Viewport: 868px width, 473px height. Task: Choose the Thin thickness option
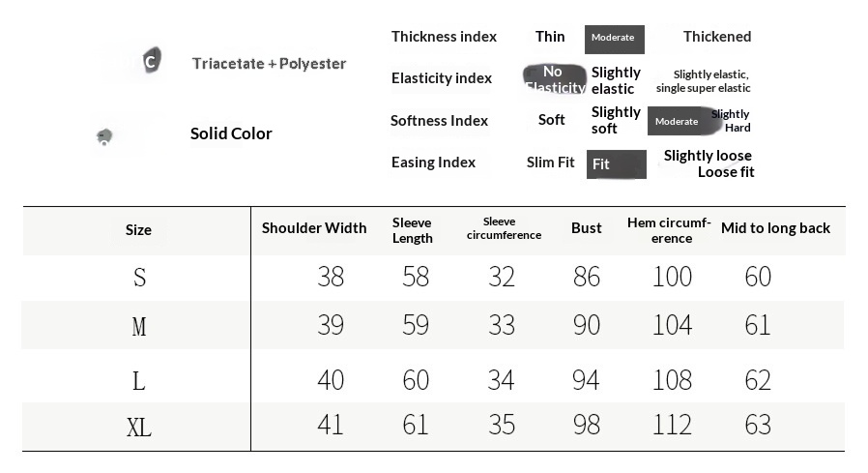(550, 37)
